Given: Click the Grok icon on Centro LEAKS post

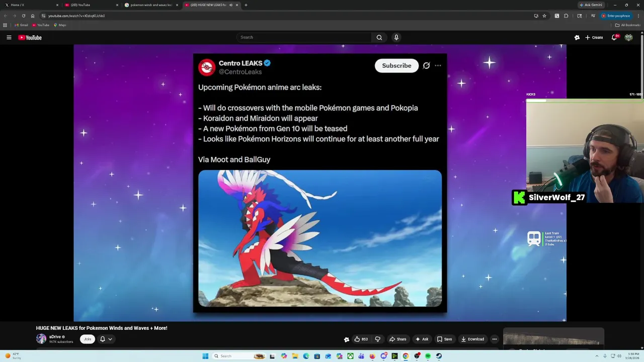Looking at the screenshot, I should click(x=426, y=66).
